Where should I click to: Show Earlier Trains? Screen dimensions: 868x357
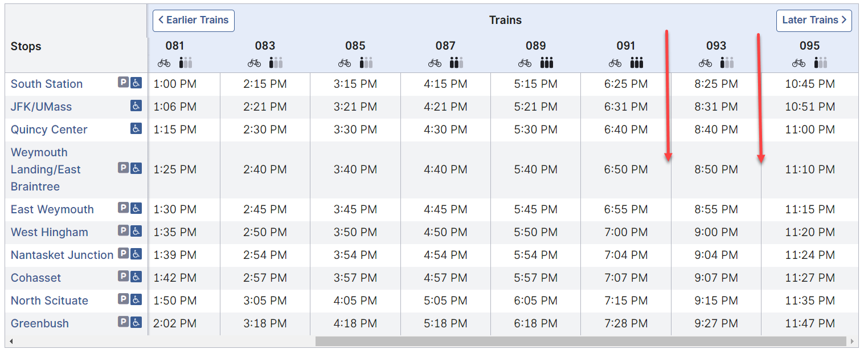[194, 21]
